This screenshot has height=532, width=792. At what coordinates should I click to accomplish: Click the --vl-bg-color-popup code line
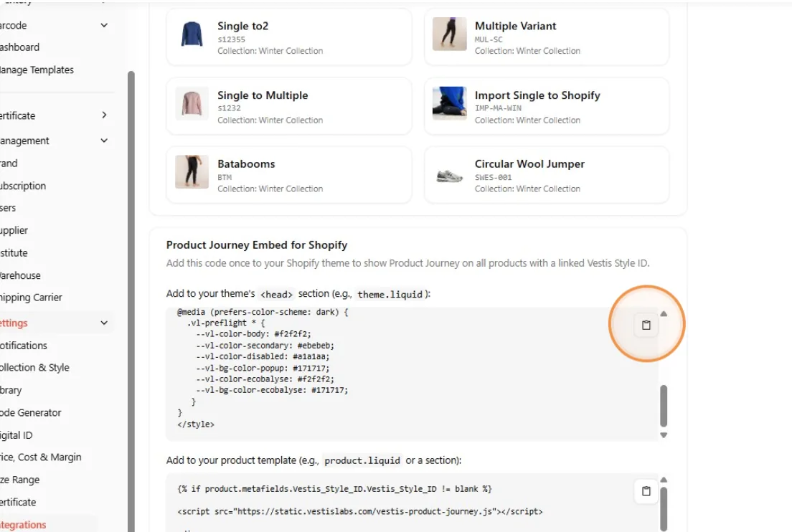click(x=263, y=368)
